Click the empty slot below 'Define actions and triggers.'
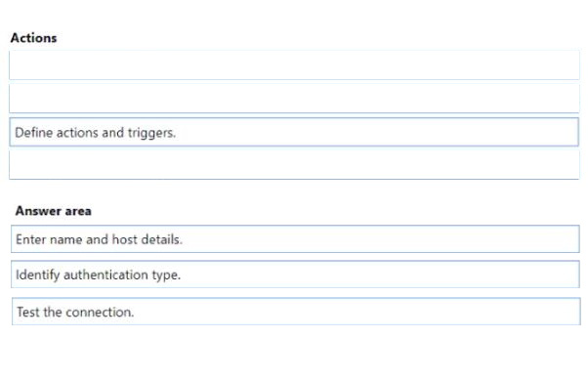 click(294, 165)
